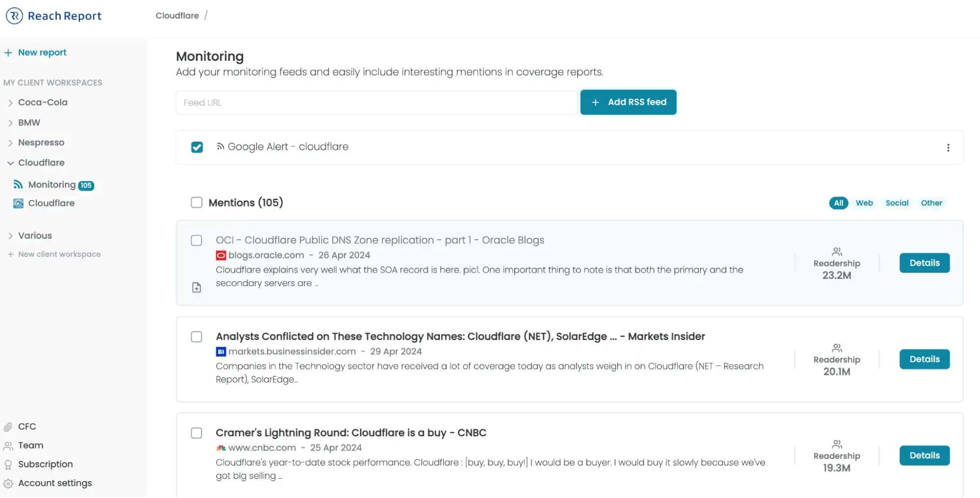Viewport: 980px width, 498px height.
Task: Open Monitoring in the Cloudflare workspace
Action: (x=52, y=185)
